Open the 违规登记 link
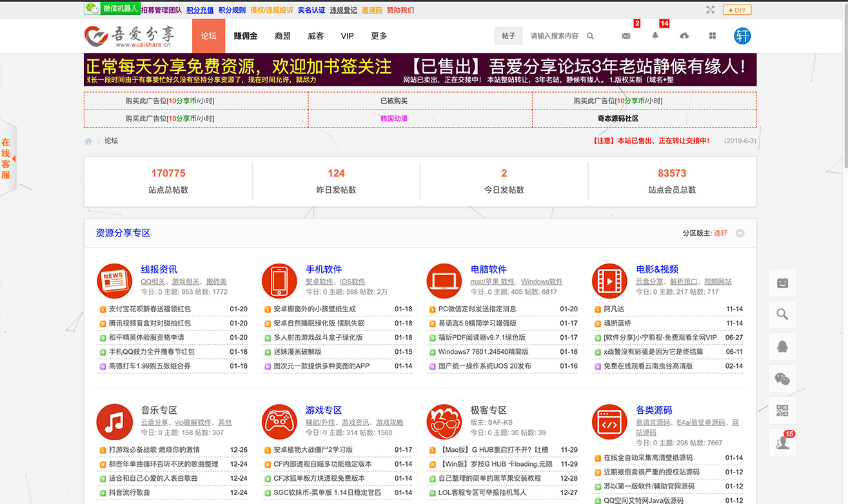Screen dimensions: 848x504 point(344,10)
